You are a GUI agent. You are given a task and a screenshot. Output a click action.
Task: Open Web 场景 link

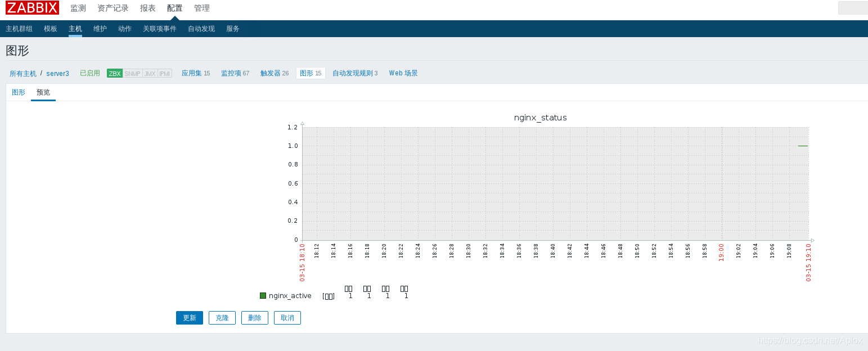403,73
